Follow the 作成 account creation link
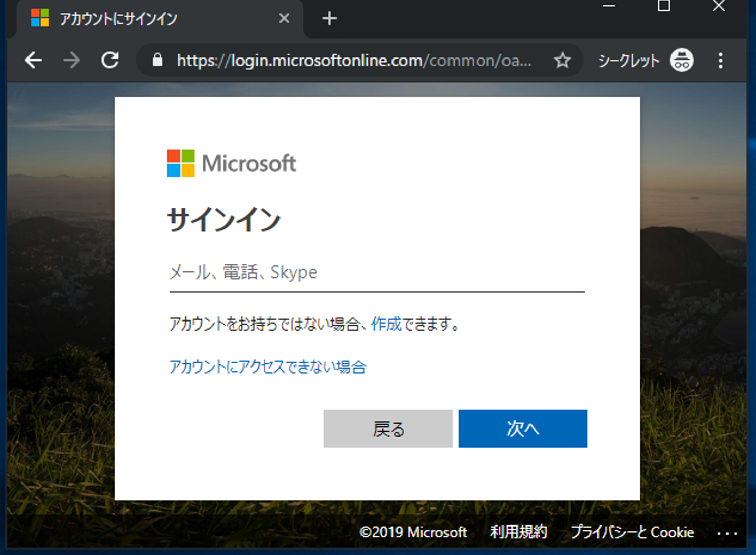Image resolution: width=756 pixels, height=555 pixels. pyautogui.click(x=386, y=324)
